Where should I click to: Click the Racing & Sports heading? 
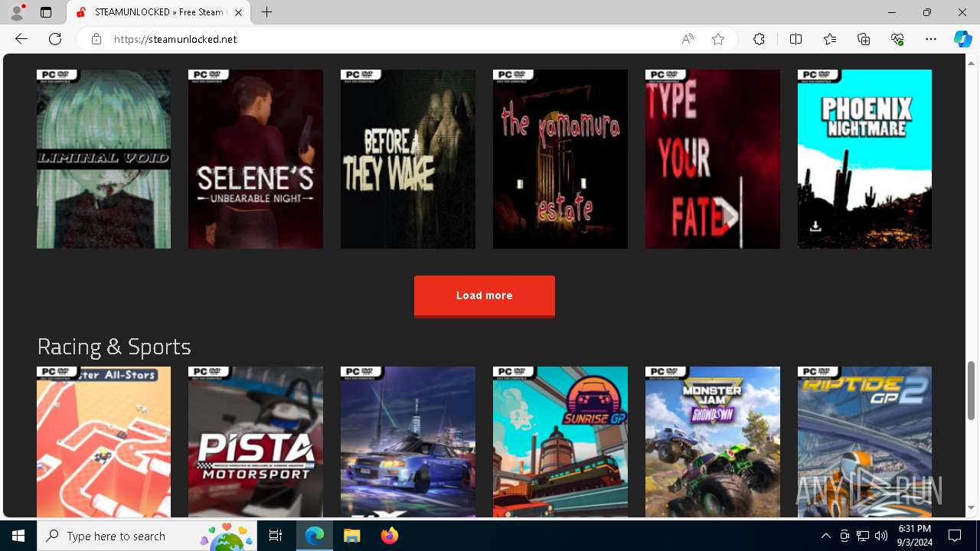(114, 347)
